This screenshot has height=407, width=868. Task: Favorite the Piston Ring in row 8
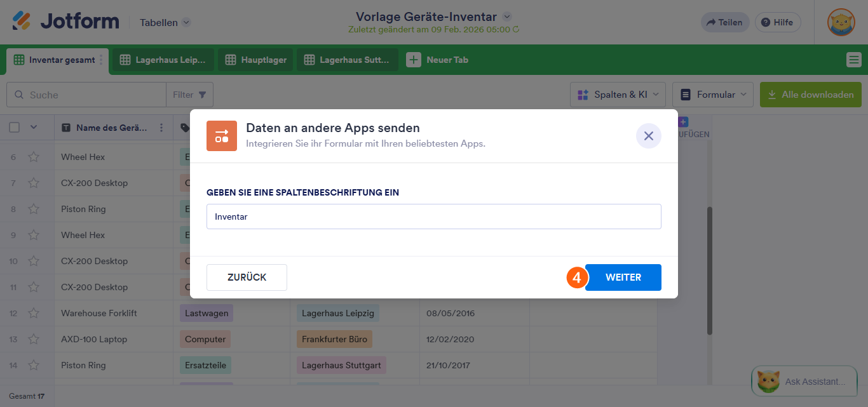coord(34,209)
